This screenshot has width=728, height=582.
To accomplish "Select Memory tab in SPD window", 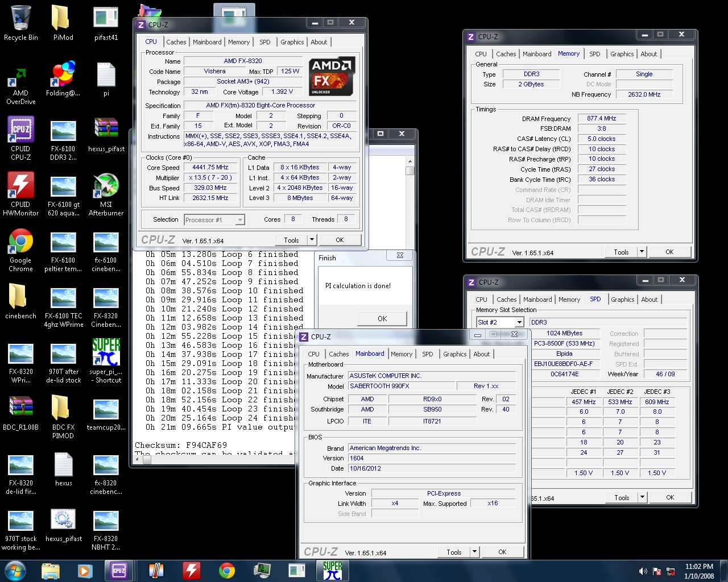I will coord(569,300).
